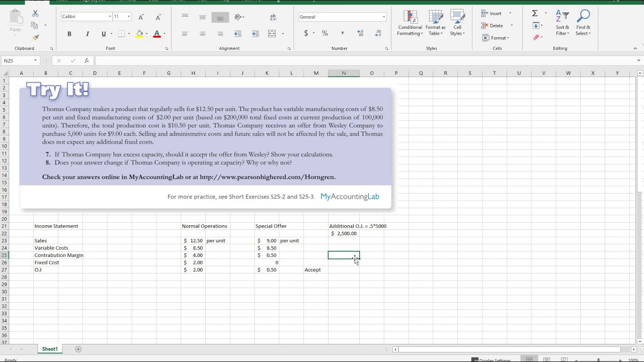Expand Format as Table gallery
The width and height of the screenshot is (644, 362).
click(x=435, y=23)
